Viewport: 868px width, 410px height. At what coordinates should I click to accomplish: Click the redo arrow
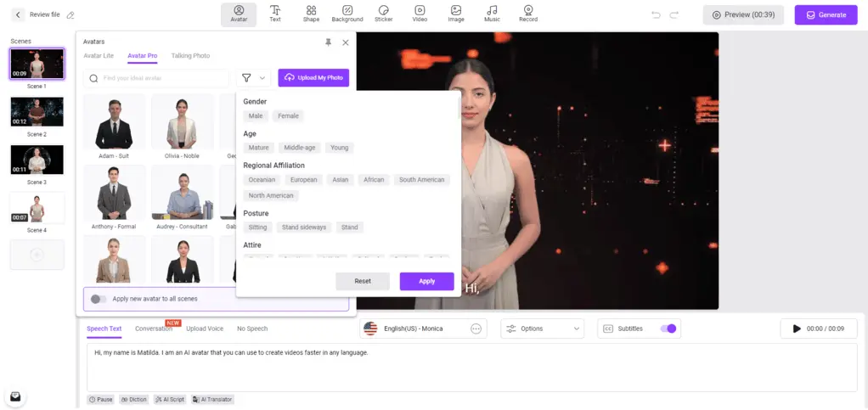click(x=674, y=15)
